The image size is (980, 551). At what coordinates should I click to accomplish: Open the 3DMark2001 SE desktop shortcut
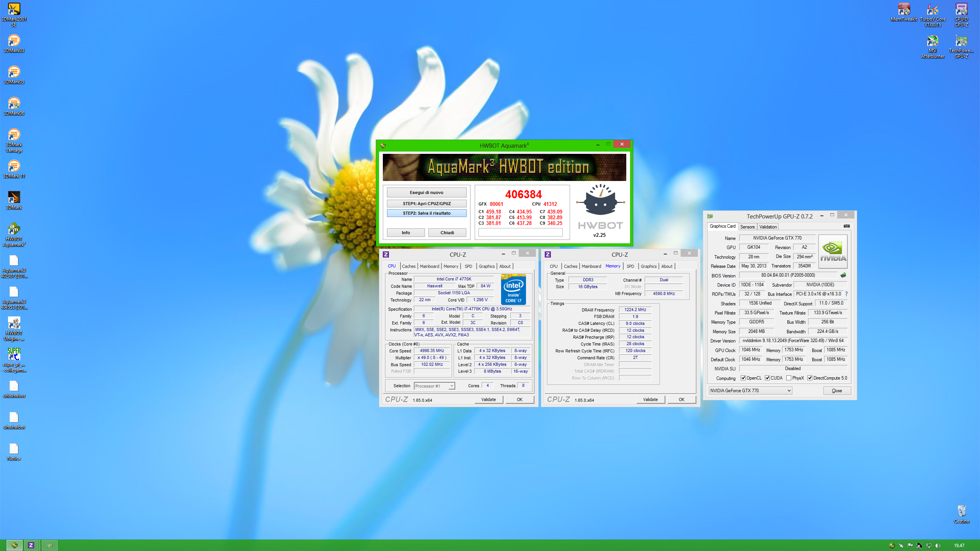[14, 15]
